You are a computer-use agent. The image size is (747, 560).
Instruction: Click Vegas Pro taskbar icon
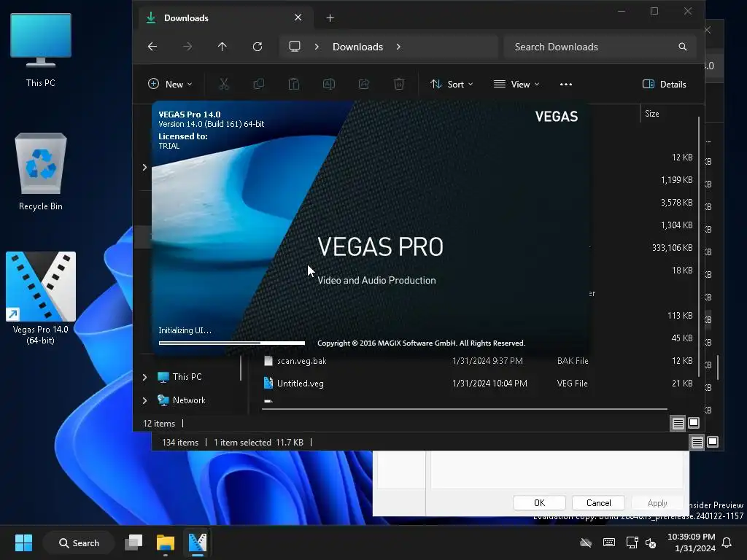[197, 542]
